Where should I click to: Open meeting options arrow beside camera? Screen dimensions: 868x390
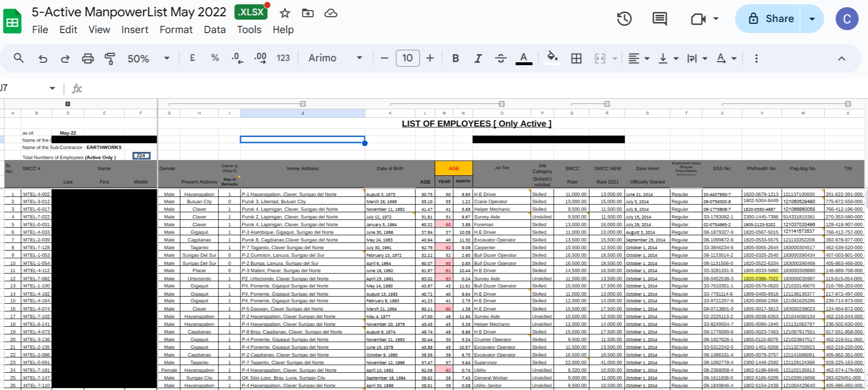pyautogui.click(x=716, y=19)
